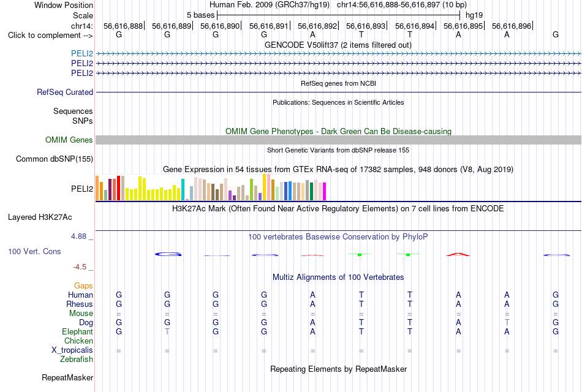This screenshot has width=582, height=392.
Task: Click the 100 Vert. Cons label
Action: (x=34, y=251)
